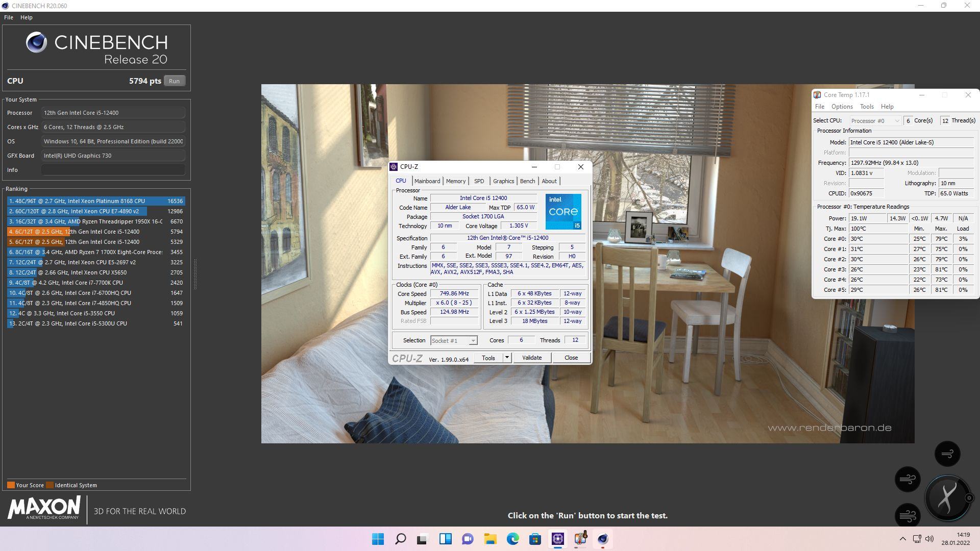980x551 pixels.
Task: Open volume icon in system tray
Action: coord(929,539)
